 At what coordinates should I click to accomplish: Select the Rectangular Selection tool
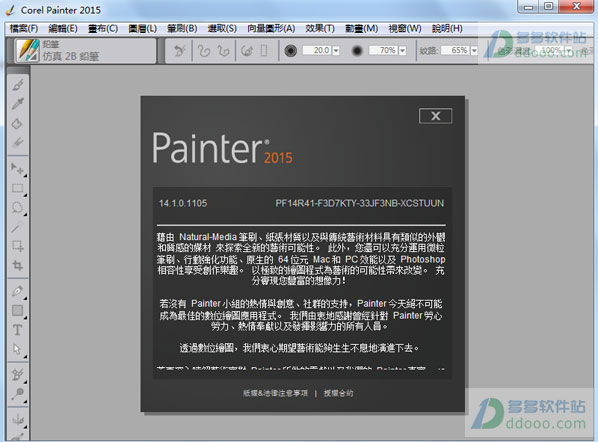(x=18, y=188)
